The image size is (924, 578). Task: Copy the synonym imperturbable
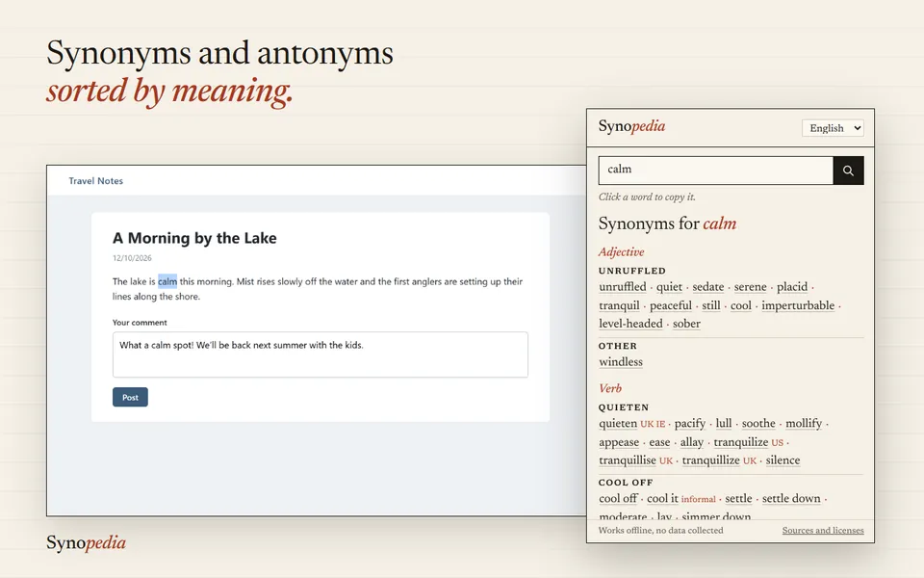pos(798,305)
